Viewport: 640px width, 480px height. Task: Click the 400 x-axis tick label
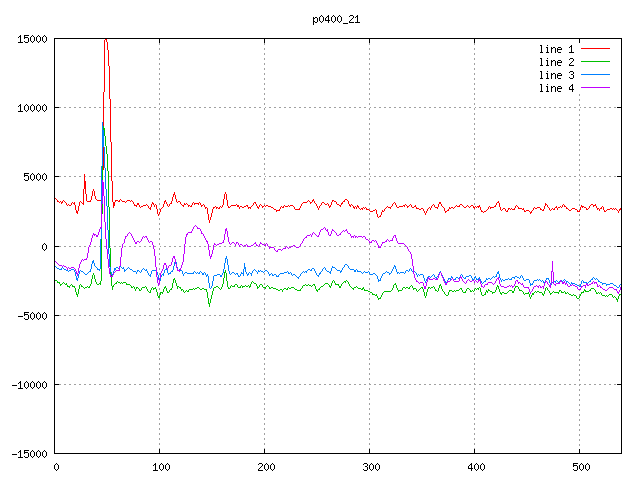pos(475,467)
